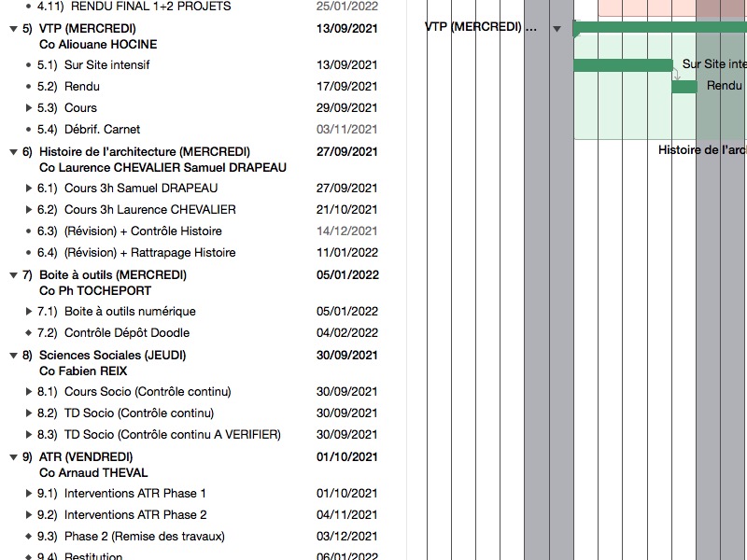Select TD Socio (Contrôle continu A VERIFIER)

point(172,435)
